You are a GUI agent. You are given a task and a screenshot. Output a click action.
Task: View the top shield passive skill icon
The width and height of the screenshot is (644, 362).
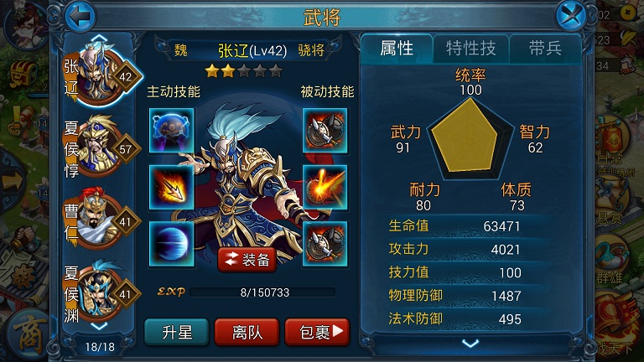[325, 131]
